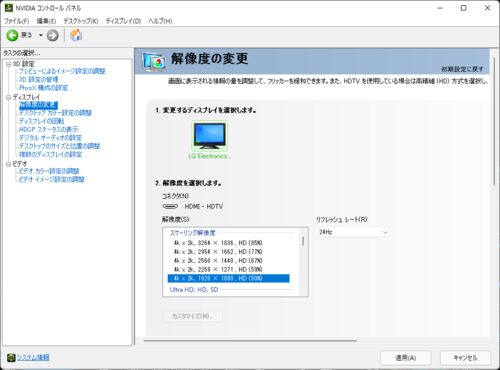This screenshot has height=370, width=500.
Task: Collapse the ディスプレイ tree node
Action: (8, 97)
